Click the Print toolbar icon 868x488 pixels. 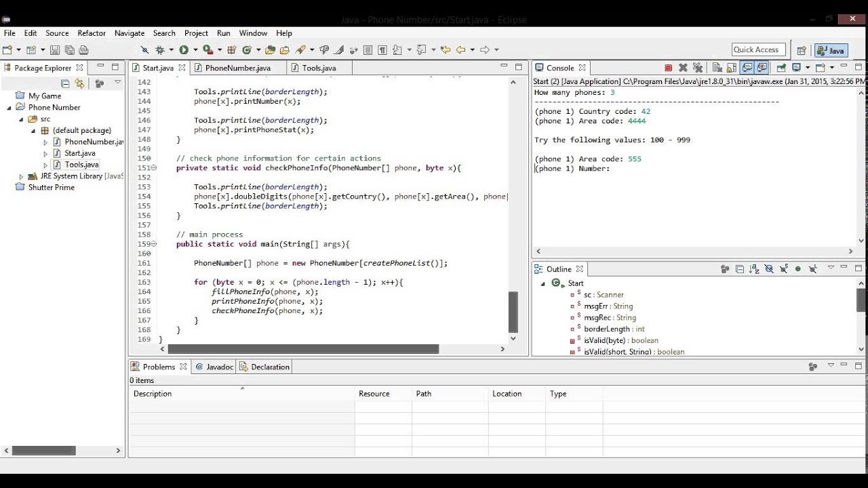(x=83, y=50)
